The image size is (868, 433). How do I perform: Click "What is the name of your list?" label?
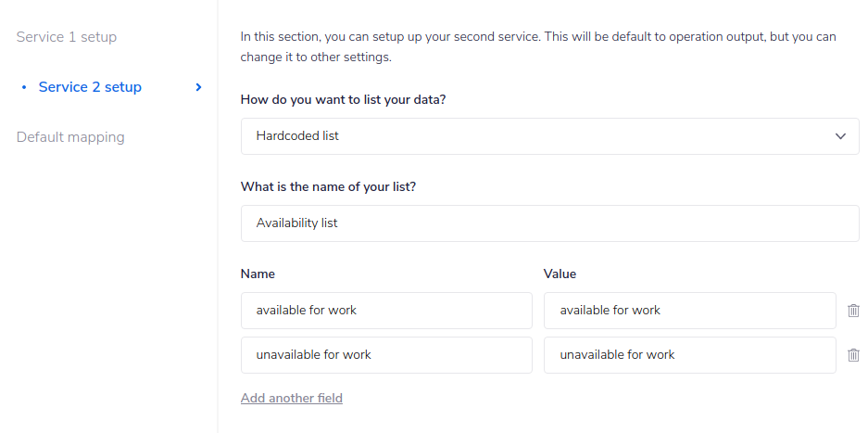pyautogui.click(x=328, y=186)
